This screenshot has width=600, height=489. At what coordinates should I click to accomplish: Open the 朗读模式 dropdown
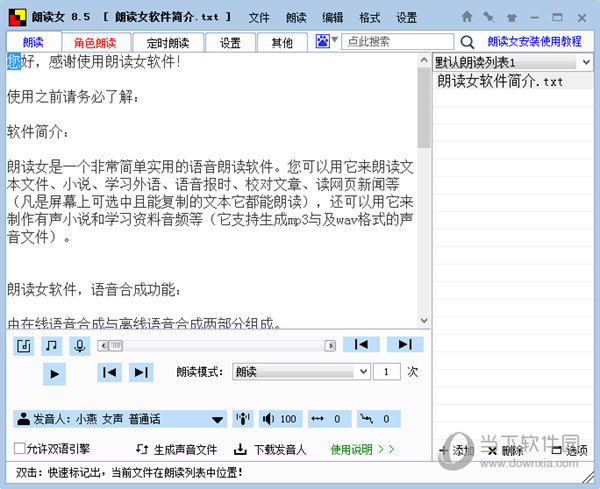click(x=301, y=372)
